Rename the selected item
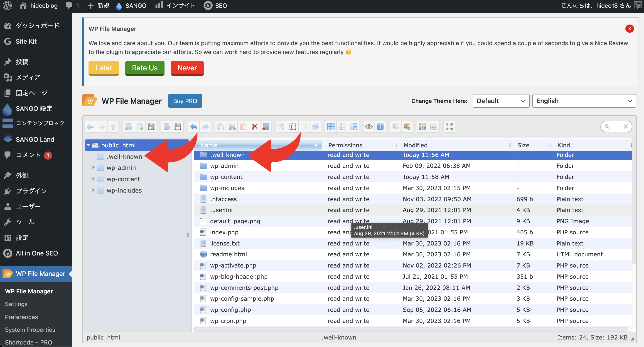Screen dimensions: 644x347 293,127
